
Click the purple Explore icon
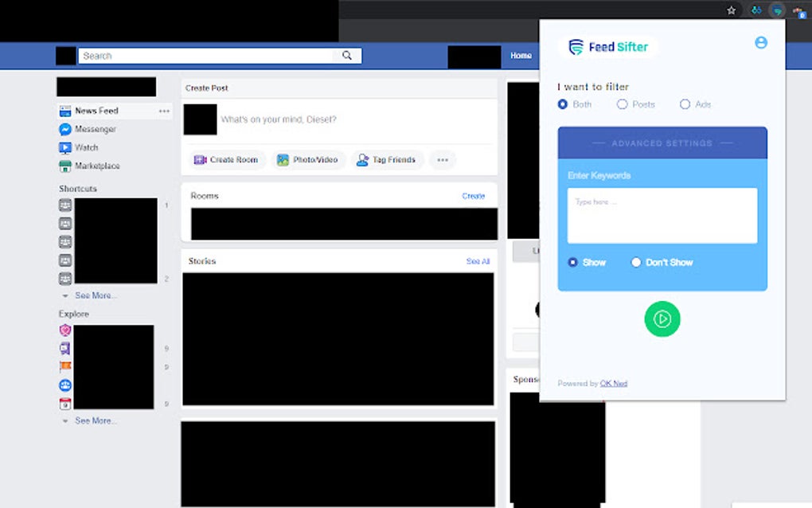[x=65, y=349]
